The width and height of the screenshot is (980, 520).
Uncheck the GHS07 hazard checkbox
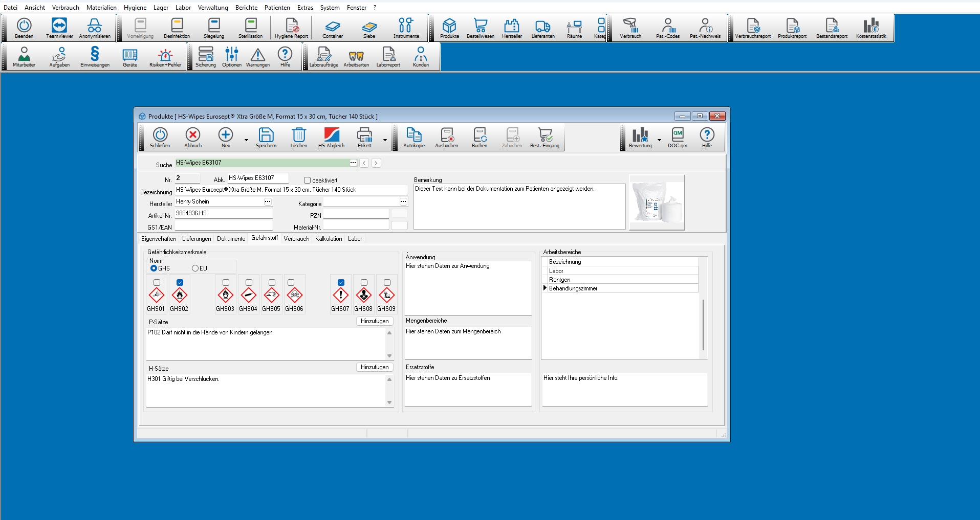(341, 283)
